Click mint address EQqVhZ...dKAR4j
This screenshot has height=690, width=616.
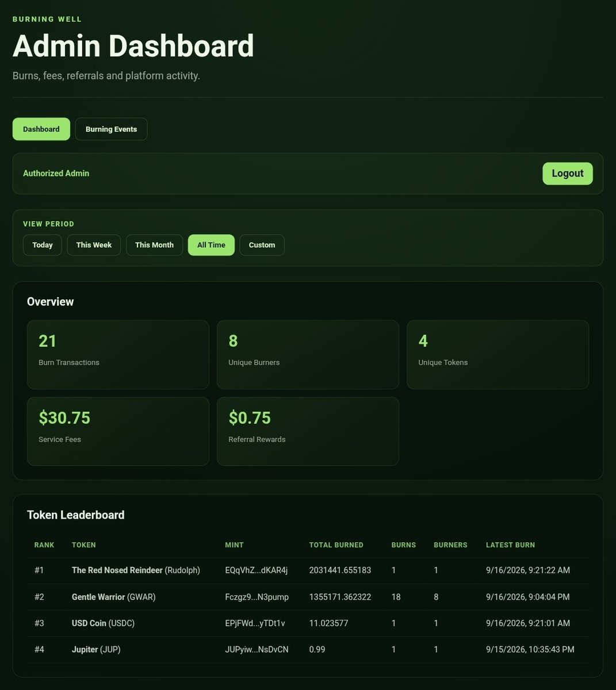coord(256,570)
